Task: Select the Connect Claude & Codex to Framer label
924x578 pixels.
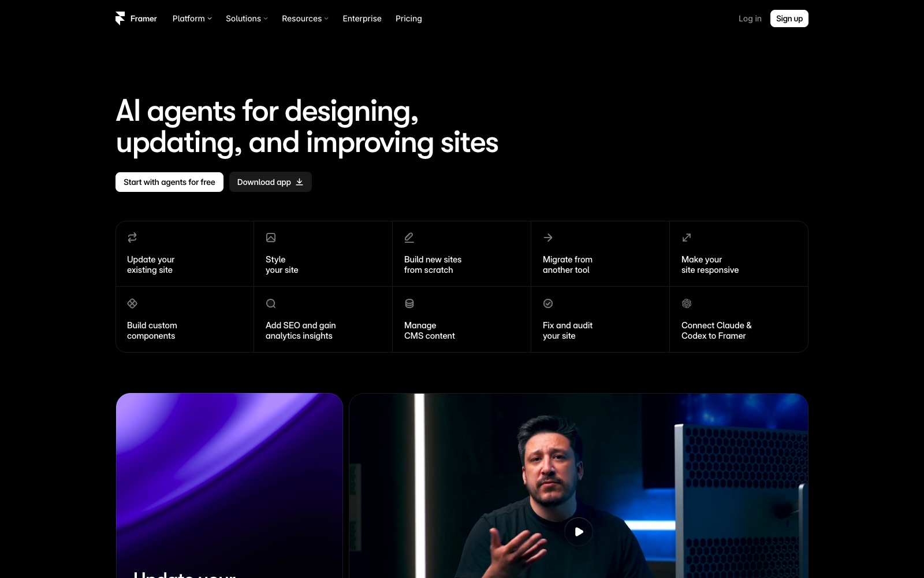Action: point(716,331)
